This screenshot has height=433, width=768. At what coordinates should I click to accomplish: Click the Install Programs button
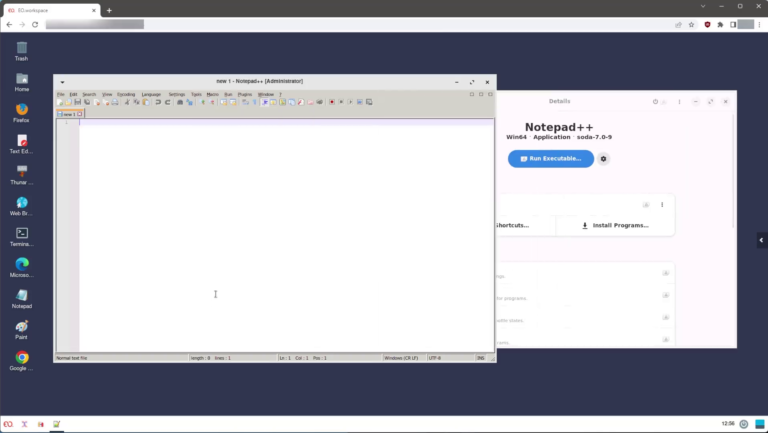coord(614,225)
